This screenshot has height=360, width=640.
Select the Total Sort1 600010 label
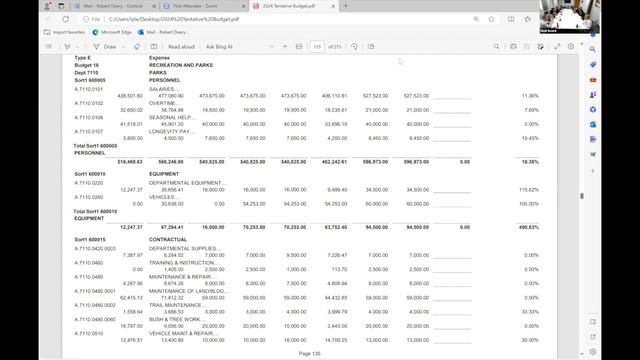pyautogui.click(x=95, y=211)
